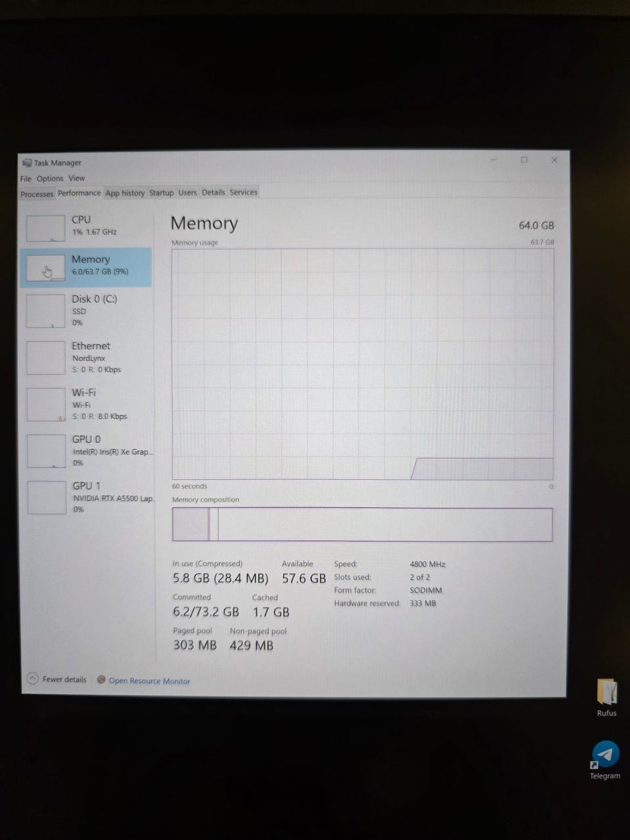Go to the Users tab
Image resolution: width=630 pixels, height=840 pixels.
[x=188, y=192]
